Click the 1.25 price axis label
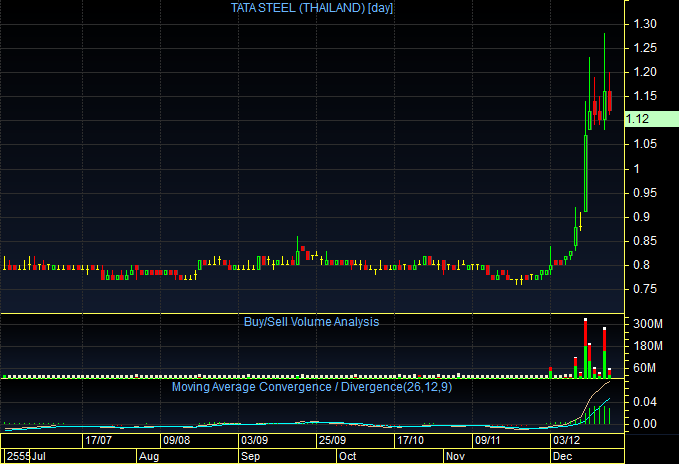This screenshot has width=679, height=464. tap(645, 48)
